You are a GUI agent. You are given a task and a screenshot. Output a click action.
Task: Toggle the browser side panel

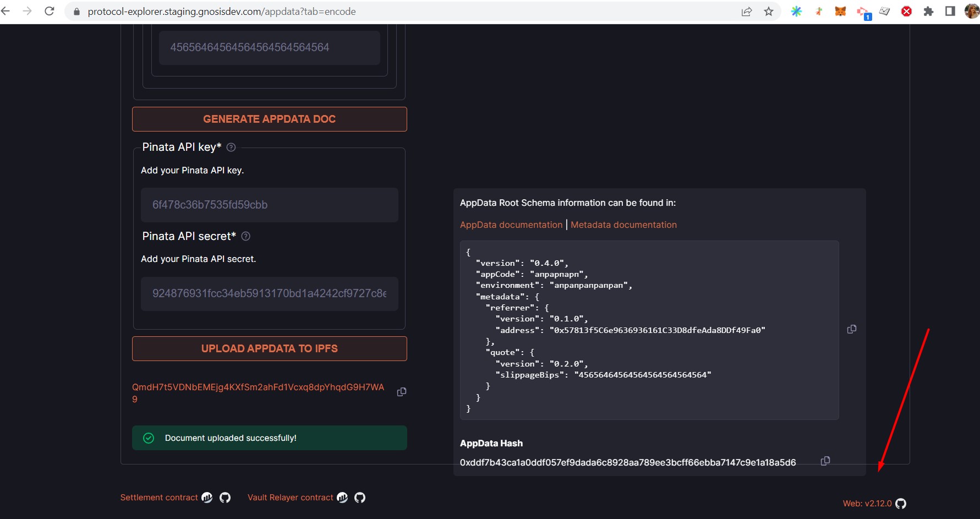pyautogui.click(x=950, y=11)
